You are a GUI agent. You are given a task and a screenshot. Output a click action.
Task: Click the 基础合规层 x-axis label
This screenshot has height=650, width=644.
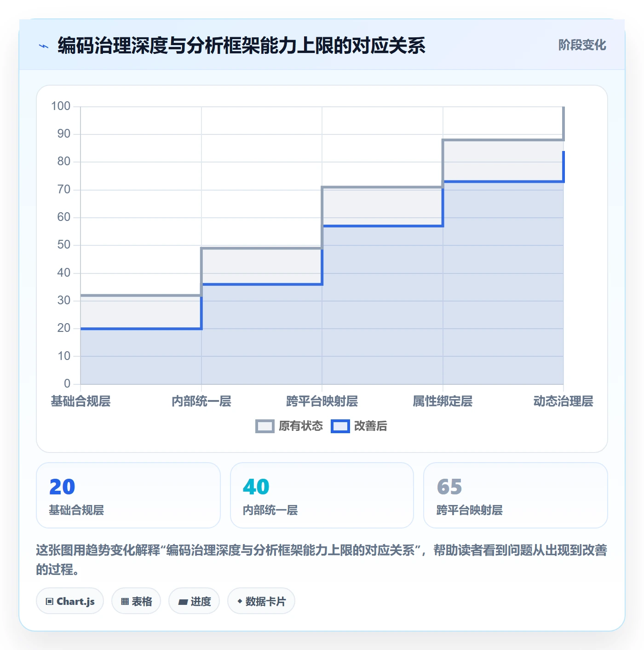[80, 401]
